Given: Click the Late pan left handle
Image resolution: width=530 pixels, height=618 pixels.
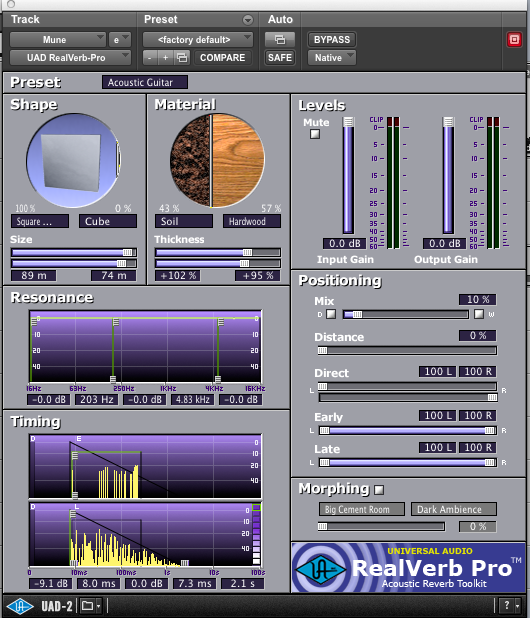Looking at the screenshot, I should tap(324, 462).
